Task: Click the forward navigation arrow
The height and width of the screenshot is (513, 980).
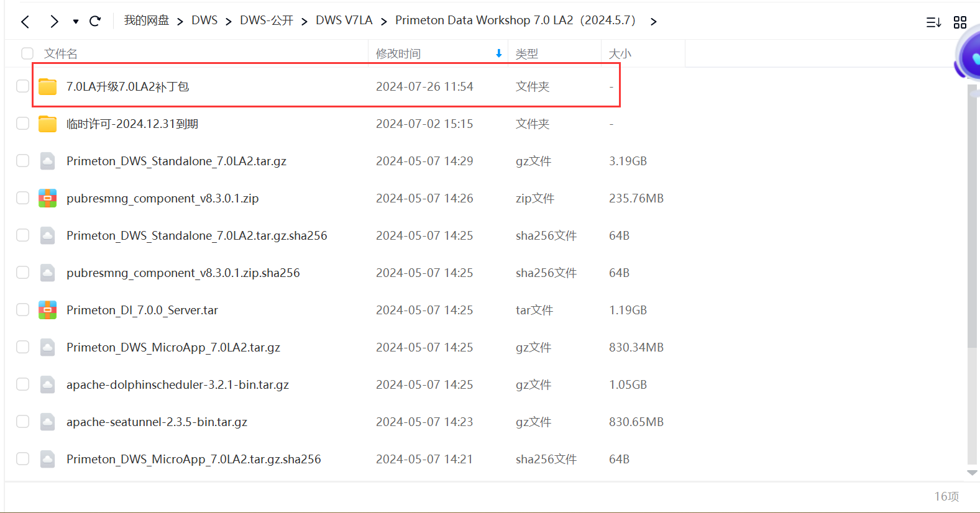Action: (54, 22)
